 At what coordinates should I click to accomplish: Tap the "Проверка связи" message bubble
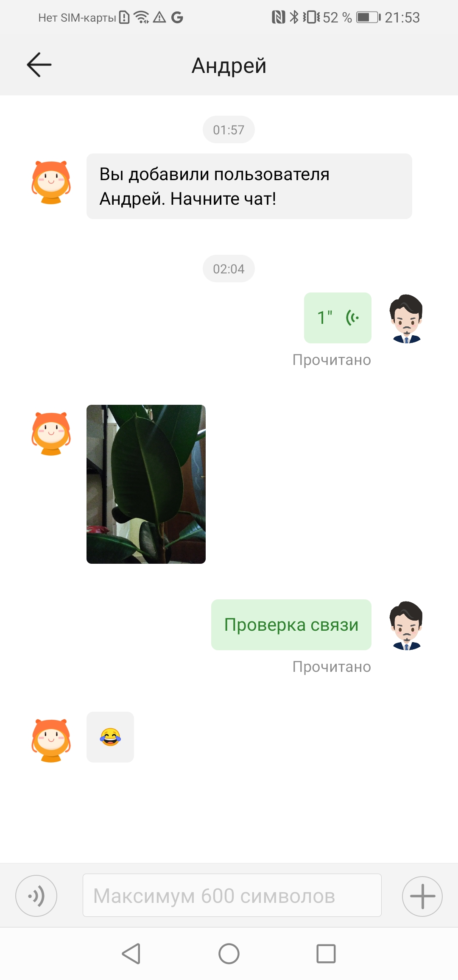point(291,625)
